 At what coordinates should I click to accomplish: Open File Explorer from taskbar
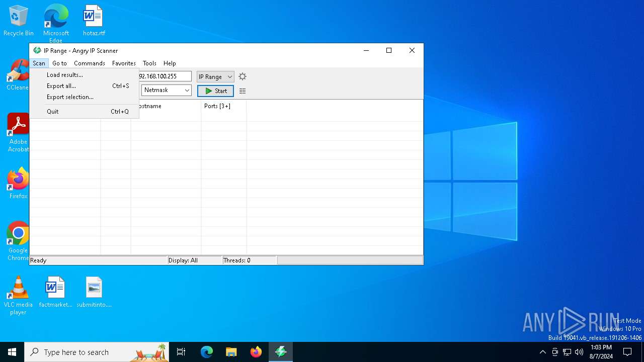click(x=231, y=352)
